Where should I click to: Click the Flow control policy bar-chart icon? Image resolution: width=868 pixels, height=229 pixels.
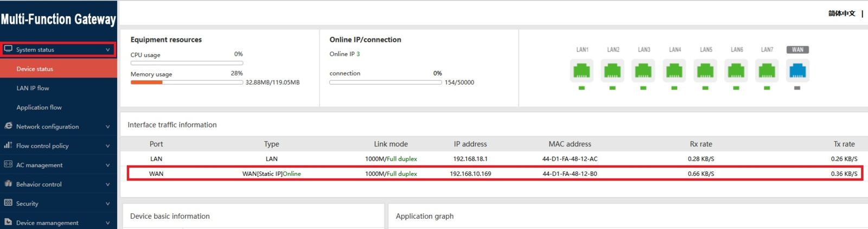(x=8, y=145)
